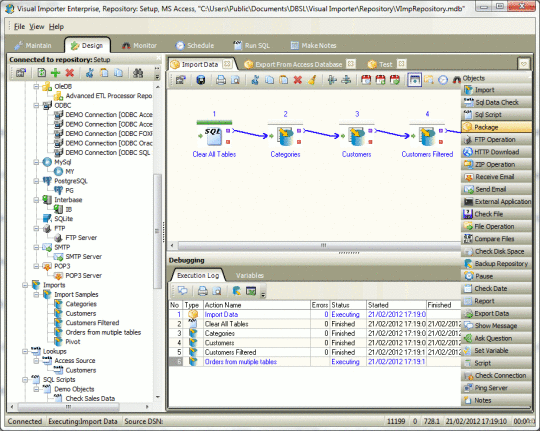Viewport: 540px width, 431px height.
Task: Collapse the MySql tree node
Action: point(37,162)
